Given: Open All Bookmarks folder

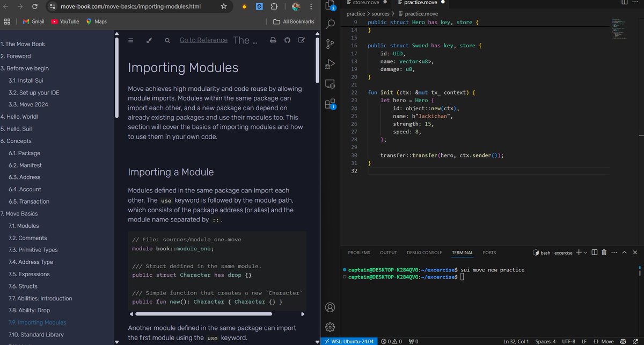Looking at the screenshot, I should [x=294, y=21].
